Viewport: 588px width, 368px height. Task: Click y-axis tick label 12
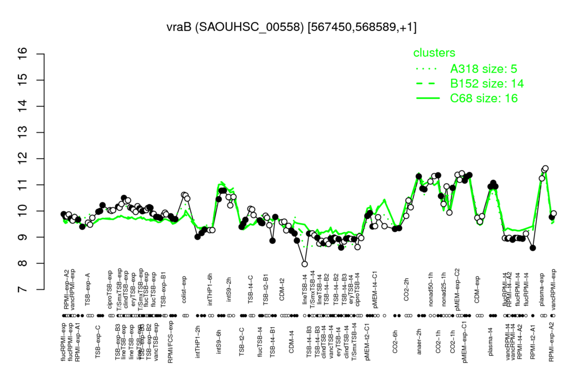[x=23, y=159]
